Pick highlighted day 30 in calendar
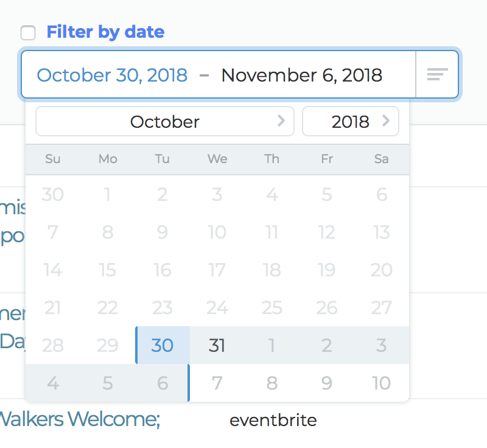Image resolution: width=487 pixels, height=448 pixels. pos(163,345)
